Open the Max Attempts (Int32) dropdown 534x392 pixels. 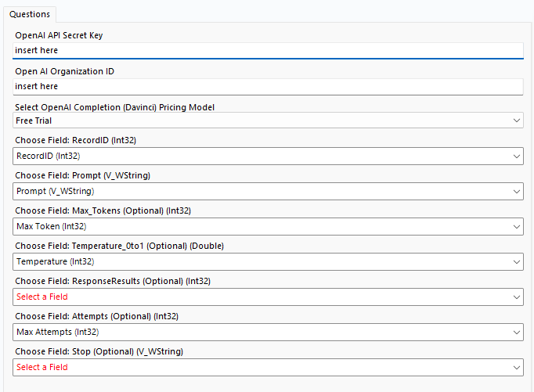[x=266, y=332]
